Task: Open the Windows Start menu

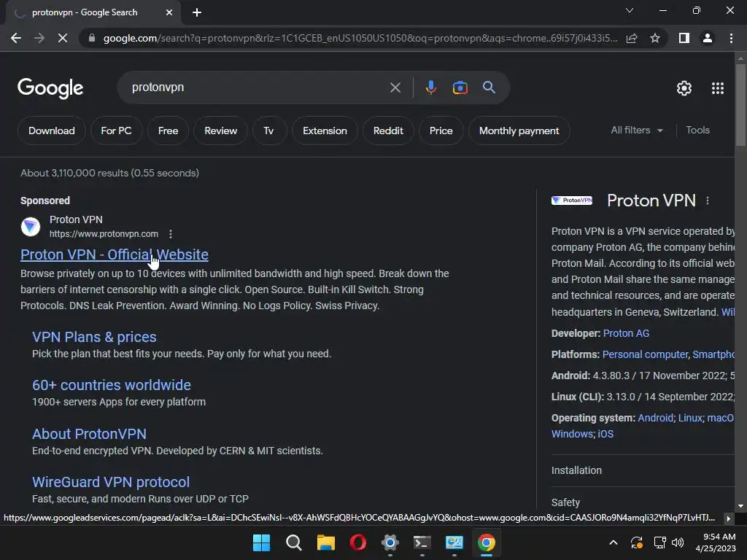Action: (261, 542)
